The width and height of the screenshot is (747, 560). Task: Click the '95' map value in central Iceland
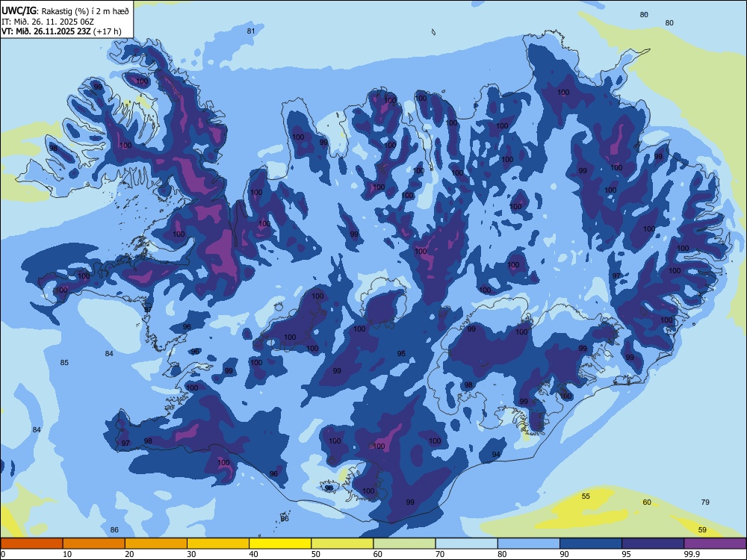[x=401, y=353]
